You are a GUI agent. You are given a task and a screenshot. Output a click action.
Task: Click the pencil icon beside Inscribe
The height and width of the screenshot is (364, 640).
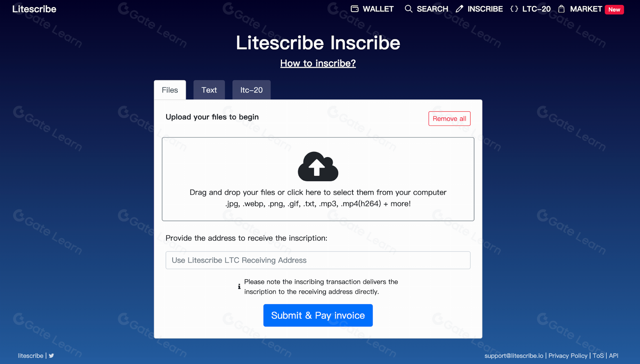(x=459, y=9)
